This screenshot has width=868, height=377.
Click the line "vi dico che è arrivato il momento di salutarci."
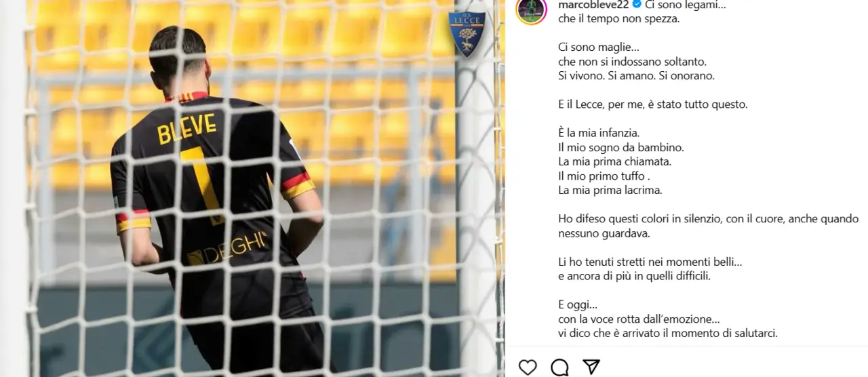668,334
